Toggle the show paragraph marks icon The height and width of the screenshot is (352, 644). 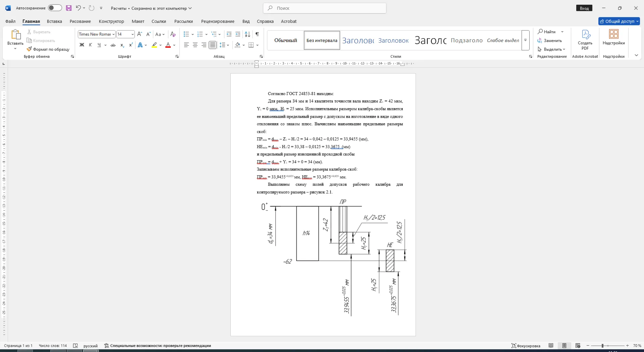(x=257, y=34)
